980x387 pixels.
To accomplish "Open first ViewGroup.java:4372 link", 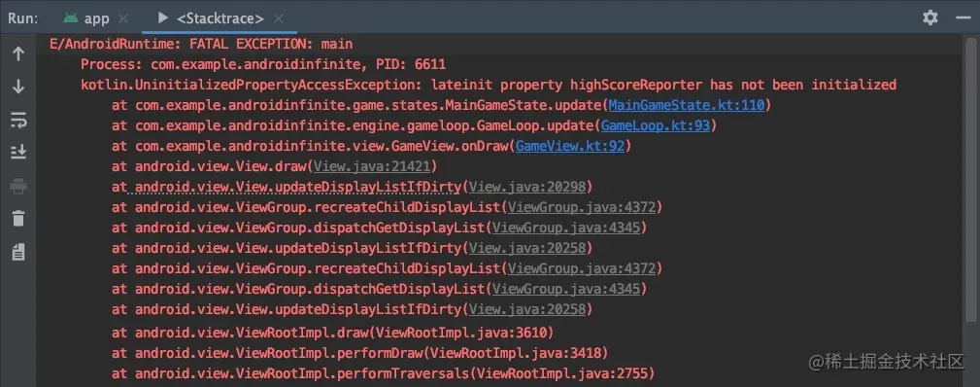I will (x=581, y=207).
